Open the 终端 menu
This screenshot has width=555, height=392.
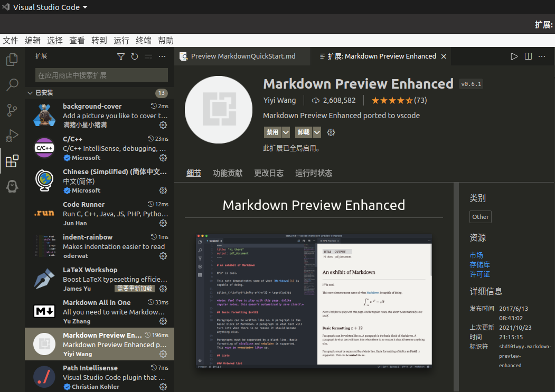pyautogui.click(x=144, y=41)
